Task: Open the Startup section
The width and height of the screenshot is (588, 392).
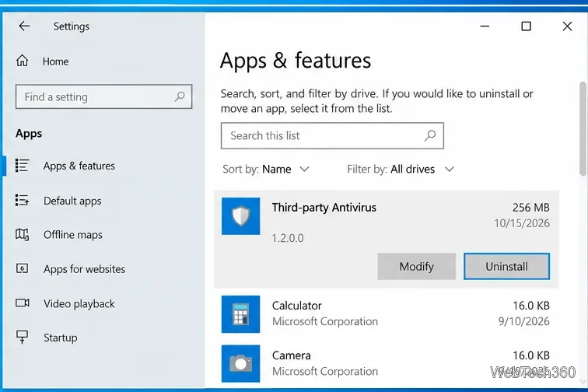Action: tap(61, 338)
